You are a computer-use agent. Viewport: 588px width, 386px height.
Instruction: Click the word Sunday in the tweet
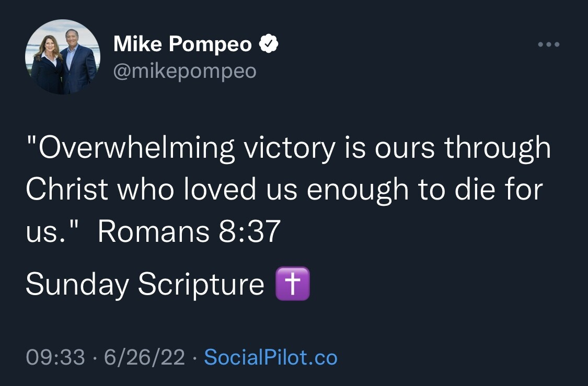click(x=77, y=285)
